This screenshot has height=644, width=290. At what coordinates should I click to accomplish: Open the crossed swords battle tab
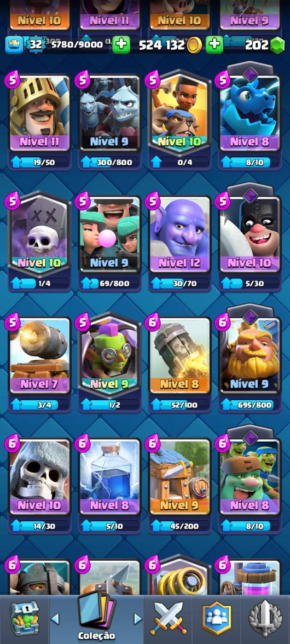tap(168, 619)
